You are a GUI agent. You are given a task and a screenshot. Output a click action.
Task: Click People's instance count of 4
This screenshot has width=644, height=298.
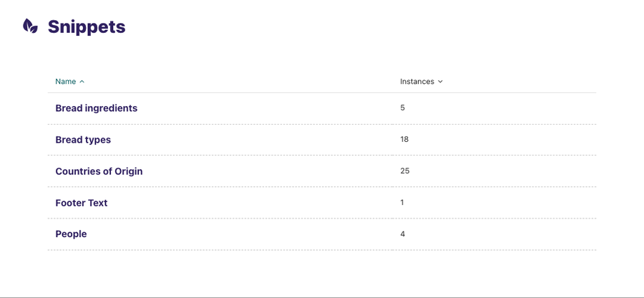point(403,234)
